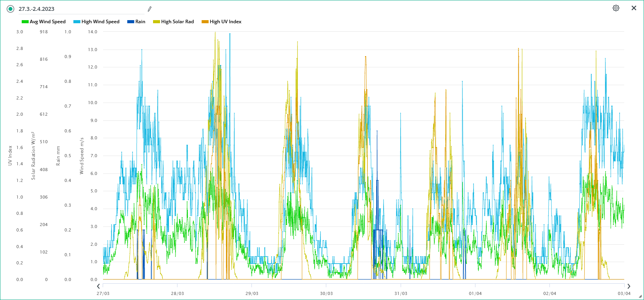Screen dimensions: 644x300
Task: Click the 27.3.-2.4.2023 title field
Action: [77, 9]
